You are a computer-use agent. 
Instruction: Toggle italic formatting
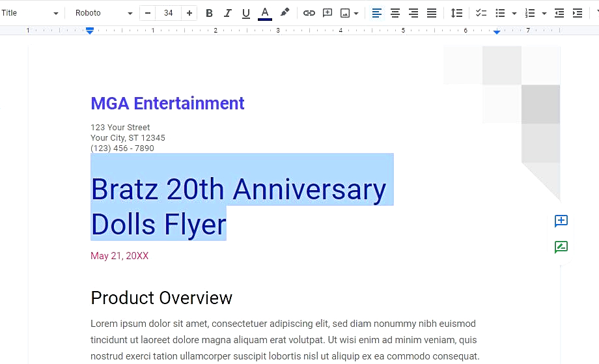(x=227, y=13)
